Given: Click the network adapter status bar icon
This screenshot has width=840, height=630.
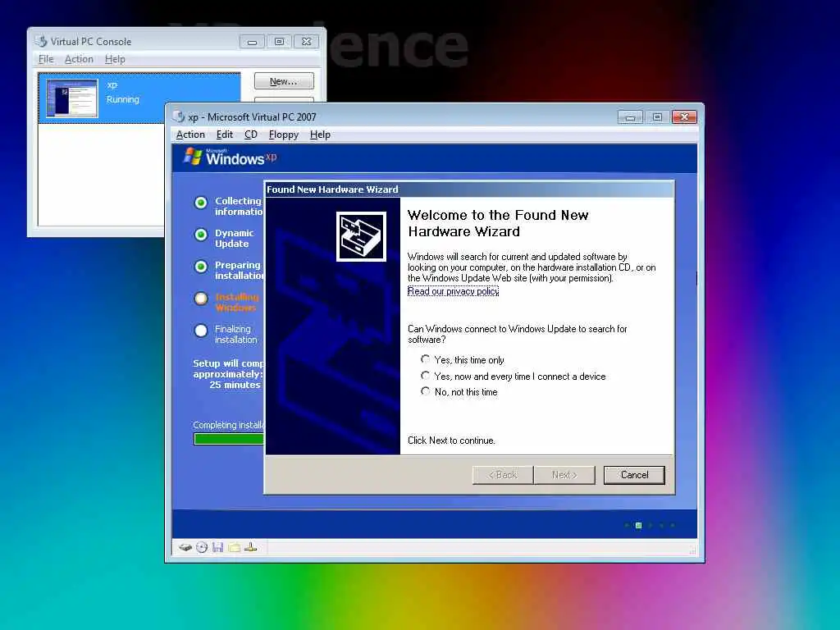Looking at the screenshot, I should pyautogui.click(x=251, y=547).
